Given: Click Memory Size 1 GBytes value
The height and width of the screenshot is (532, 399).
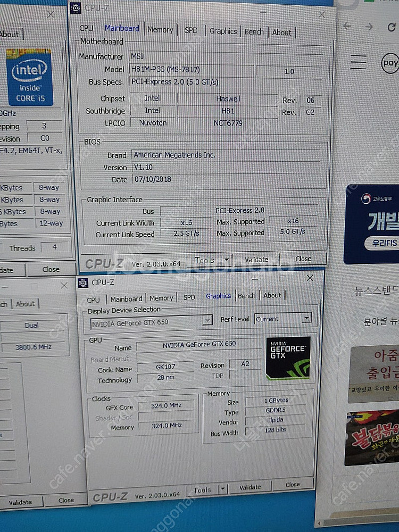Looking at the screenshot, I should pos(276,401).
